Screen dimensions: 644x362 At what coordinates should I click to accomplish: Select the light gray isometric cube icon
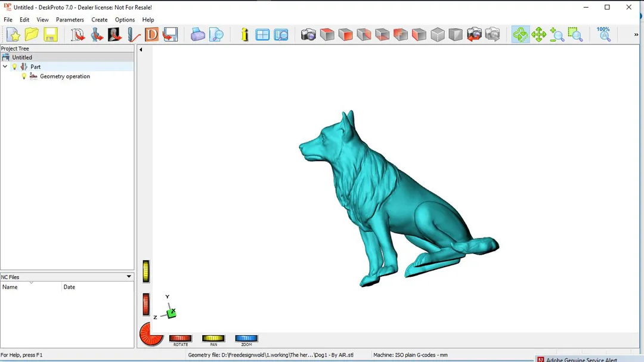coord(438,35)
